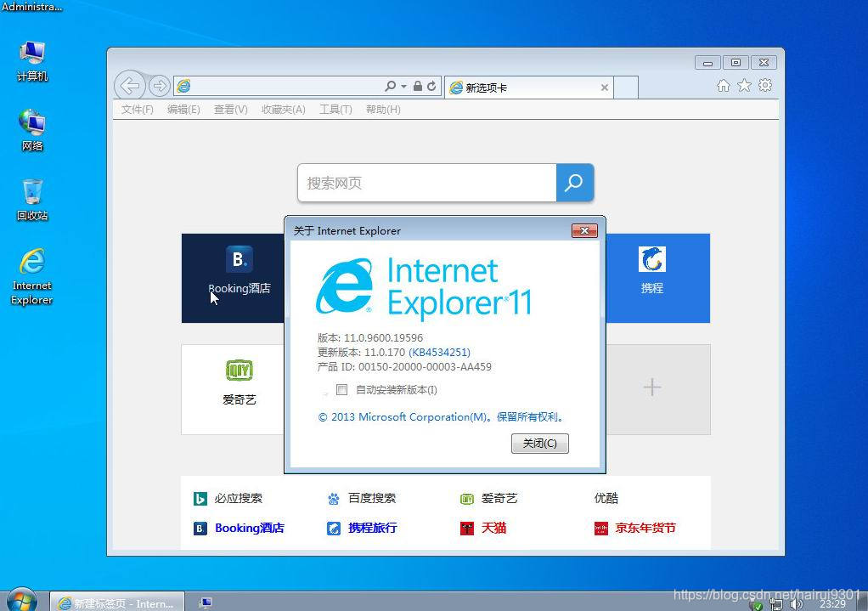The height and width of the screenshot is (611, 868).
Task: Click the Bing icon beside 必应搜索
Action: (200, 499)
